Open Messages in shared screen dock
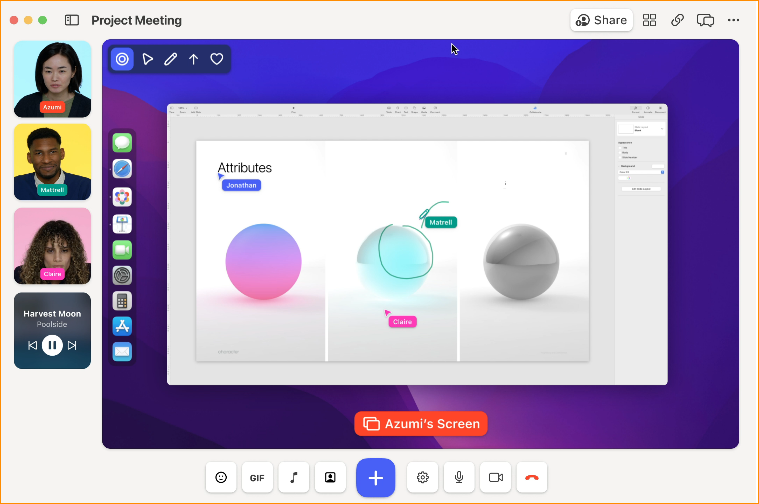 (122, 143)
